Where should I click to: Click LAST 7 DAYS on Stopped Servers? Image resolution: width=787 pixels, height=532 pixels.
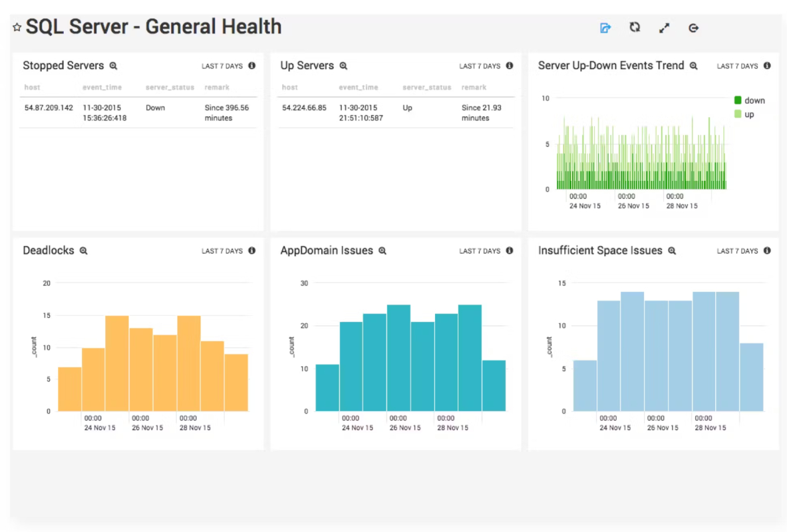[x=222, y=66]
